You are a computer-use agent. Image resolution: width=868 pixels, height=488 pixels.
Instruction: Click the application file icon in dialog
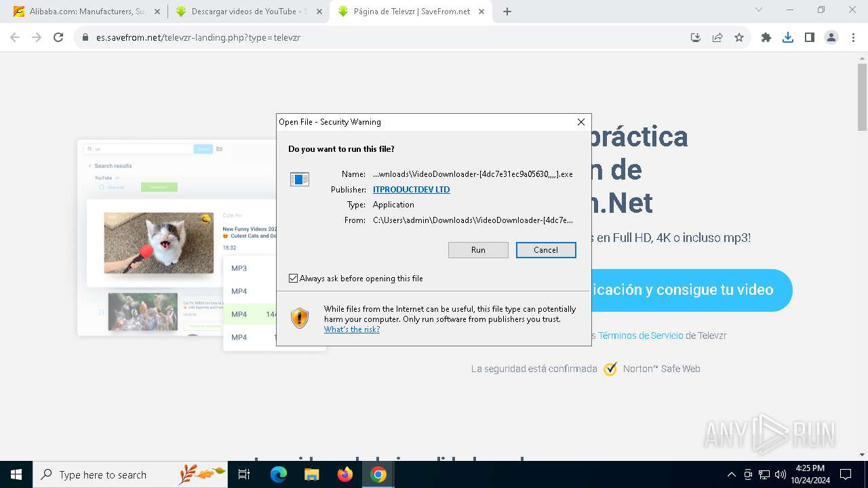(x=299, y=179)
